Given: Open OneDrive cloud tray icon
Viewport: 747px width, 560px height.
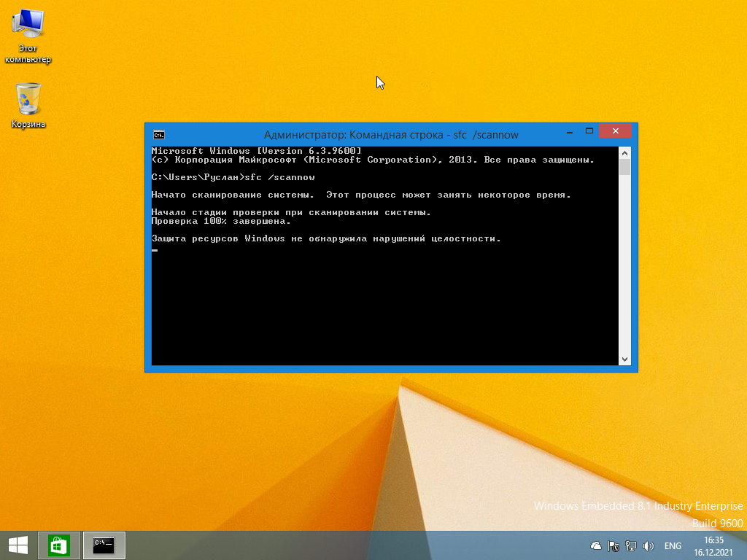Looking at the screenshot, I should (x=596, y=545).
